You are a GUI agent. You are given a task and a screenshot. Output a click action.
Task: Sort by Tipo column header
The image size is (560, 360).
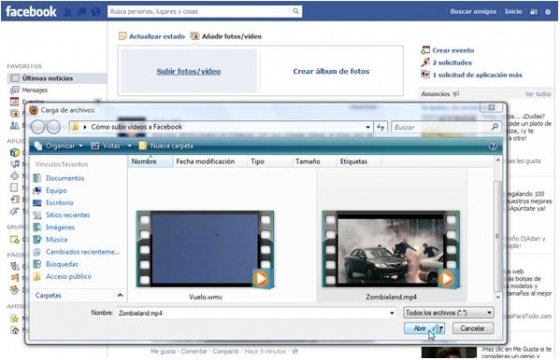click(270, 161)
